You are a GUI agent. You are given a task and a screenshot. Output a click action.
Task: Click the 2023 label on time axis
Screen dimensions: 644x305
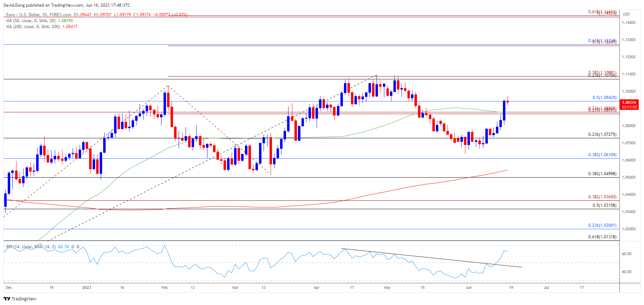point(87,287)
